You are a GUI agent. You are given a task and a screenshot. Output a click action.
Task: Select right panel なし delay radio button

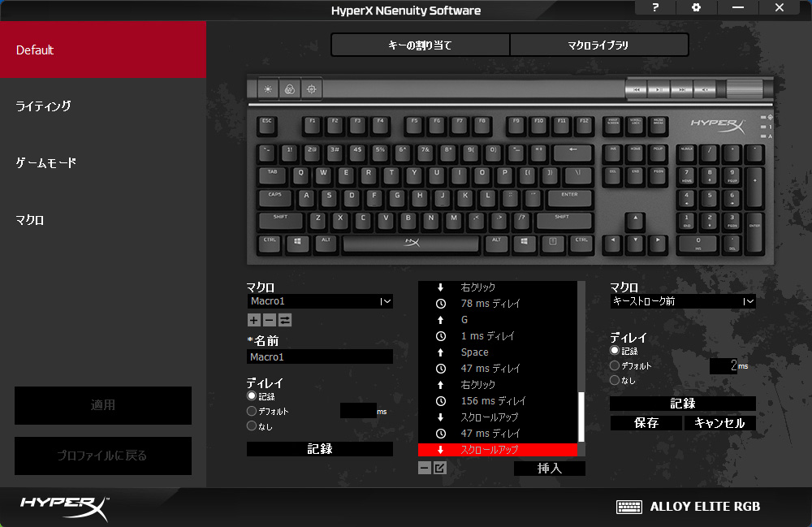tap(615, 380)
